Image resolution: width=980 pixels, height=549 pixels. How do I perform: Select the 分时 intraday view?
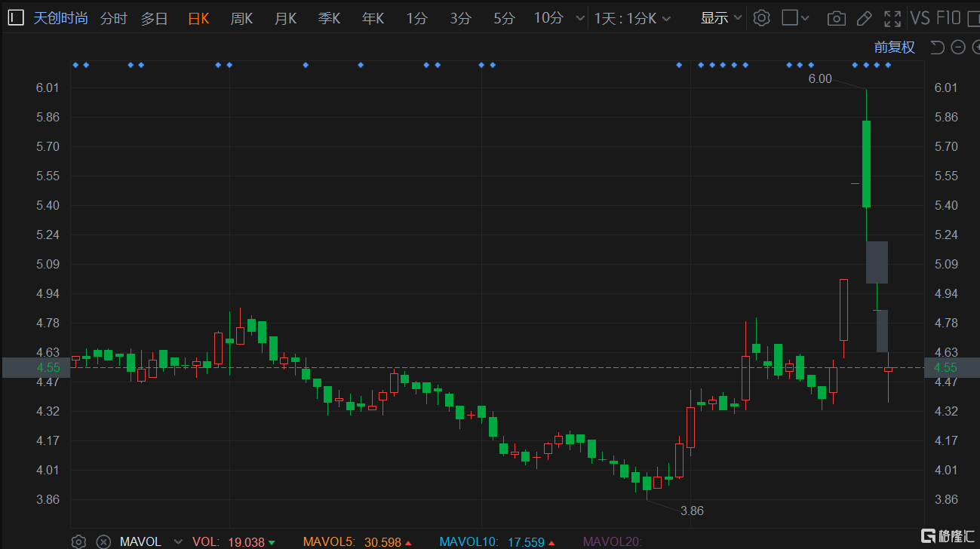(113, 17)
